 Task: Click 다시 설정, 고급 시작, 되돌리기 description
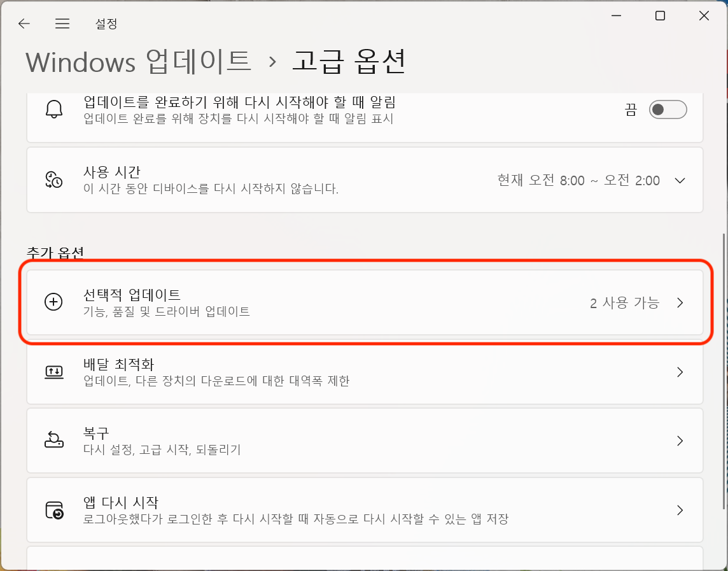(162, 450)
